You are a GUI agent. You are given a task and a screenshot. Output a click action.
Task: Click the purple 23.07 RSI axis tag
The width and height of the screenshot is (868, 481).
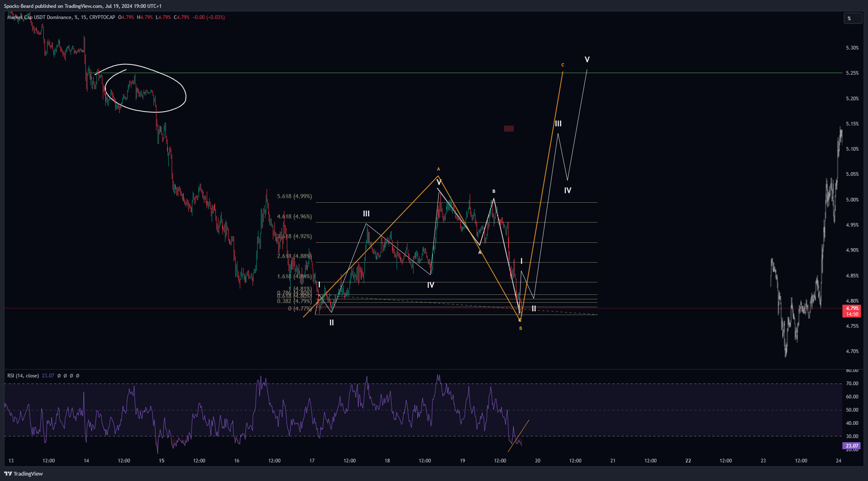coord(851,446)
